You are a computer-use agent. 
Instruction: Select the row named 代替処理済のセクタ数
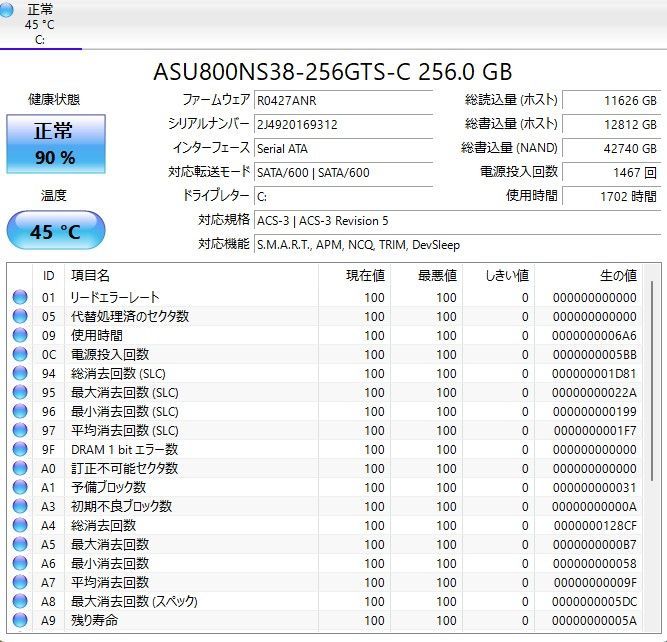325,316
